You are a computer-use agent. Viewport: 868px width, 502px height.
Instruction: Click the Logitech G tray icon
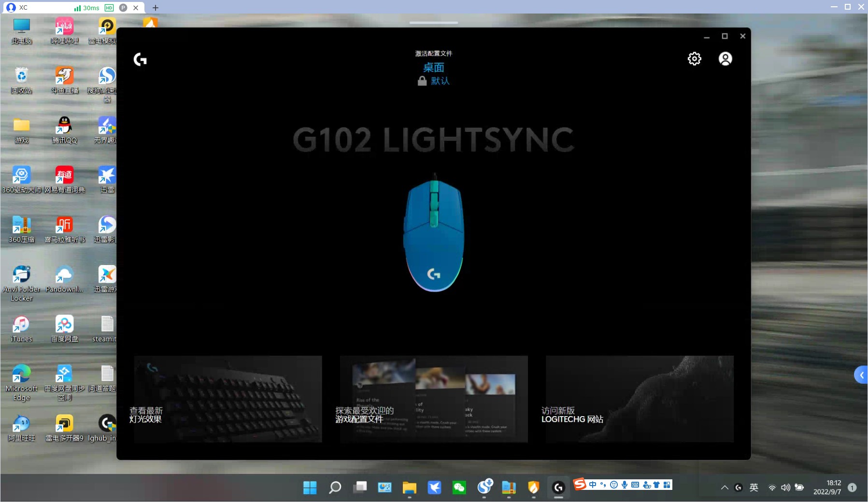tap(738, 488)
